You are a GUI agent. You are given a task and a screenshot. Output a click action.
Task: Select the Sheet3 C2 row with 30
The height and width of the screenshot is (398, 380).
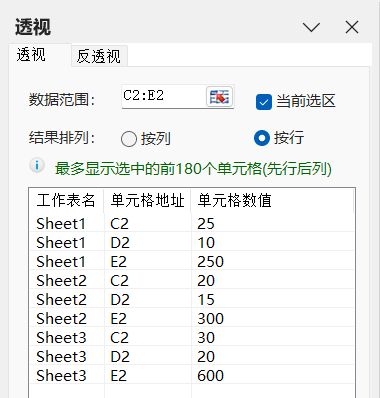point(192,337)
